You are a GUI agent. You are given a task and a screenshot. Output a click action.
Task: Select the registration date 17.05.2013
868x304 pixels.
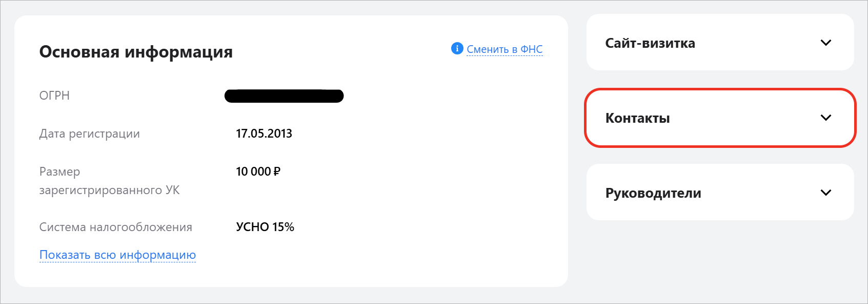(264, 134)
